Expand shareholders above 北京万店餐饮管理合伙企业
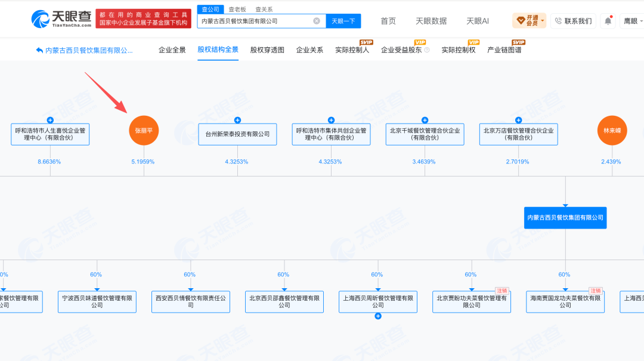The height and width of the screenshot is (361, 644). pyautogui.click(x=518, y=120)
